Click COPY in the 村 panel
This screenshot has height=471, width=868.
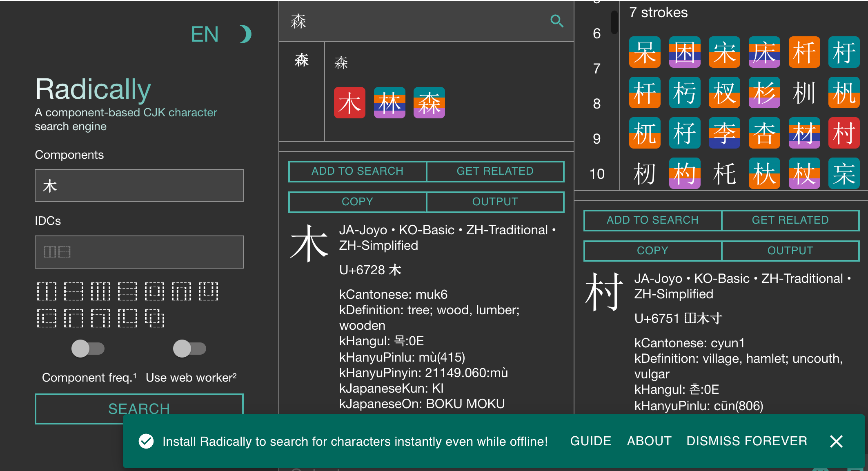tap(652, 251)
